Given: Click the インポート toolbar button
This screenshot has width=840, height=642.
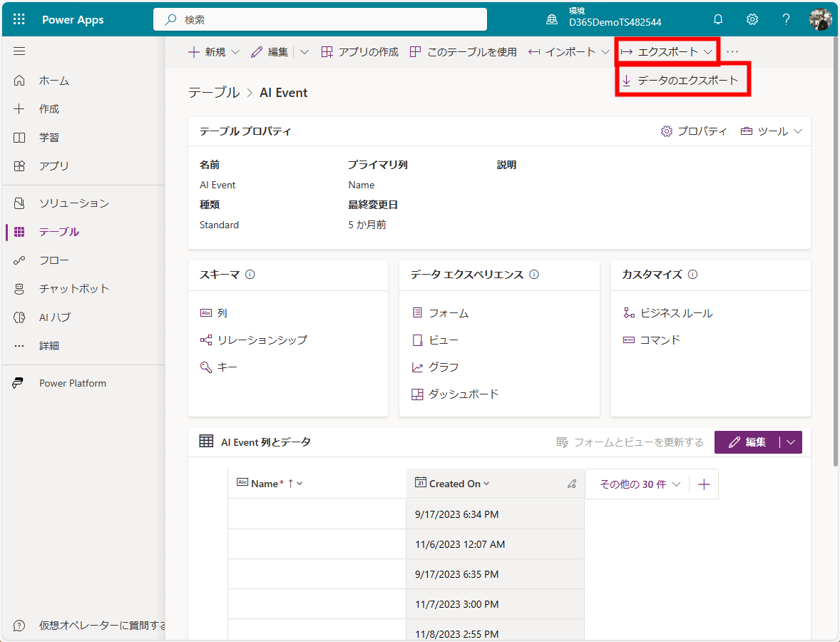Looking at the screenshot, I should 561,52.
